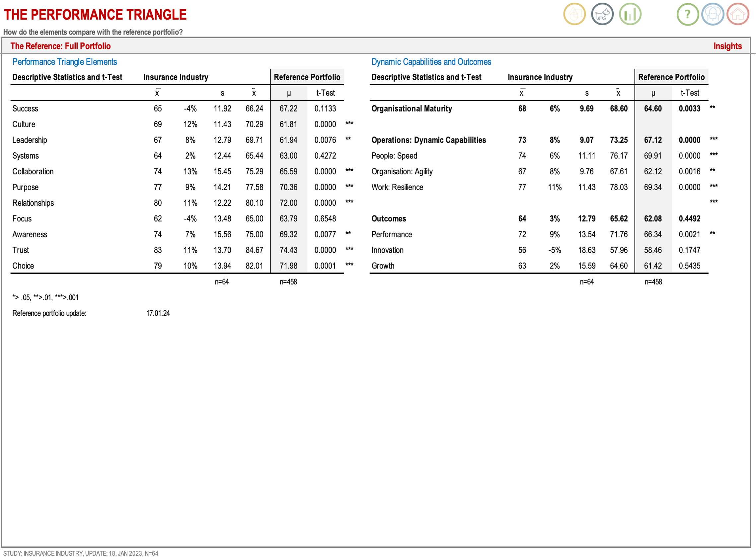Click Operations: Dynamic Capabilities row label
The width and height of the screenshot is (756, 557).
tap(429, 140)
